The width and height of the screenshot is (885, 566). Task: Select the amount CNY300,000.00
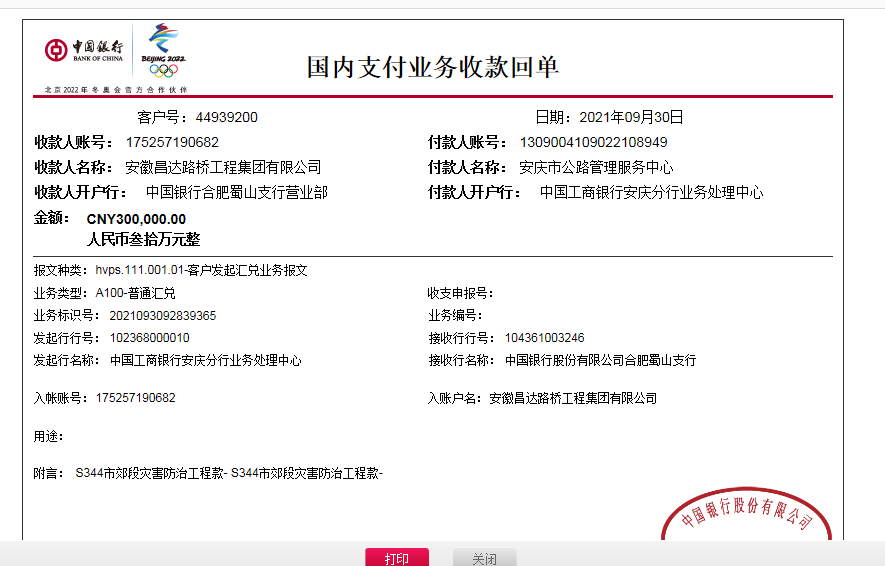click(x=136, y=219)
